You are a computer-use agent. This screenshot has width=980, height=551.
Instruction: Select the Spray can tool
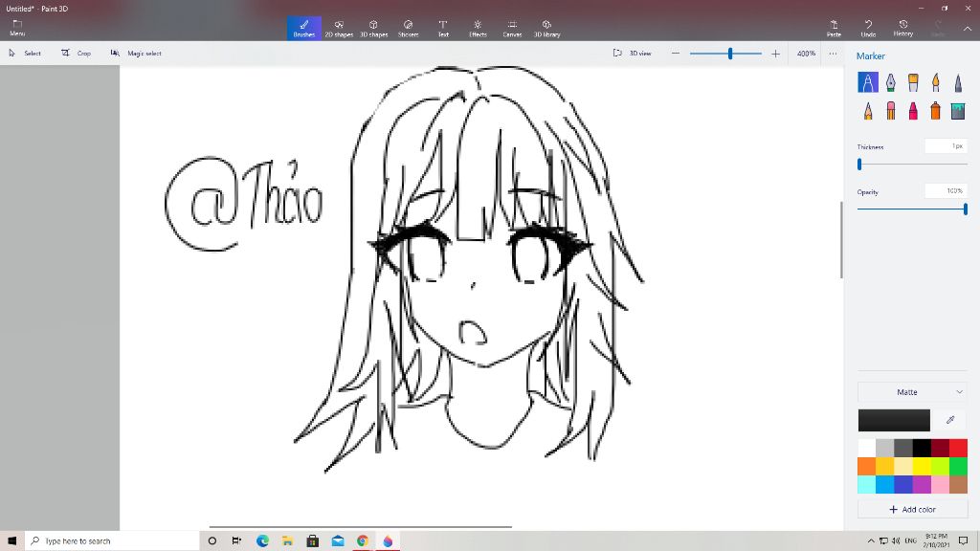pos(936,111)
